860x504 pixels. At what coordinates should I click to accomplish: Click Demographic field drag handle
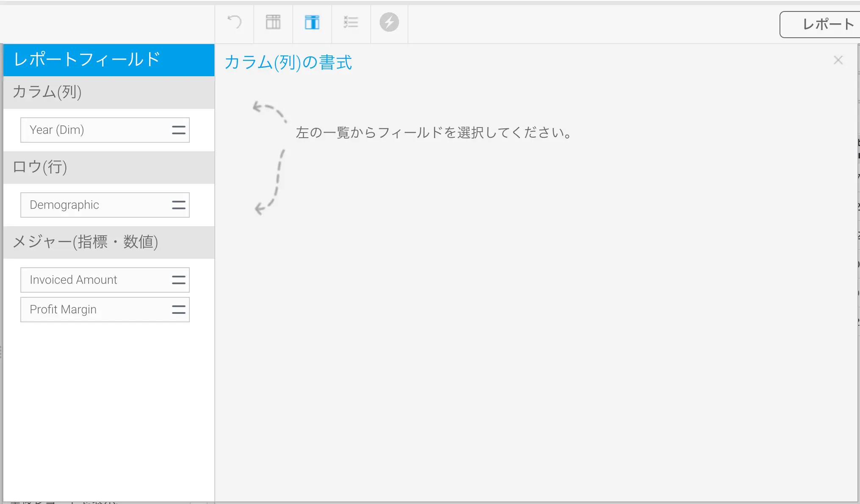(178, 205)
